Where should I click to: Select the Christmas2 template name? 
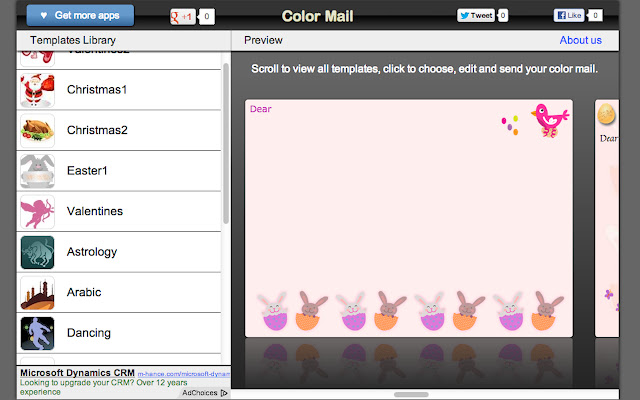pyautogui.click(x=97, y=130)
